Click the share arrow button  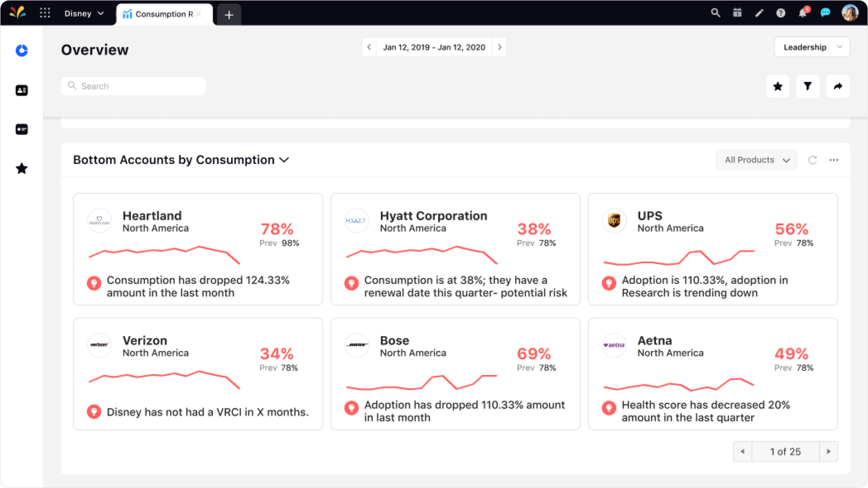pyautogui.click(x=838, y=86)
